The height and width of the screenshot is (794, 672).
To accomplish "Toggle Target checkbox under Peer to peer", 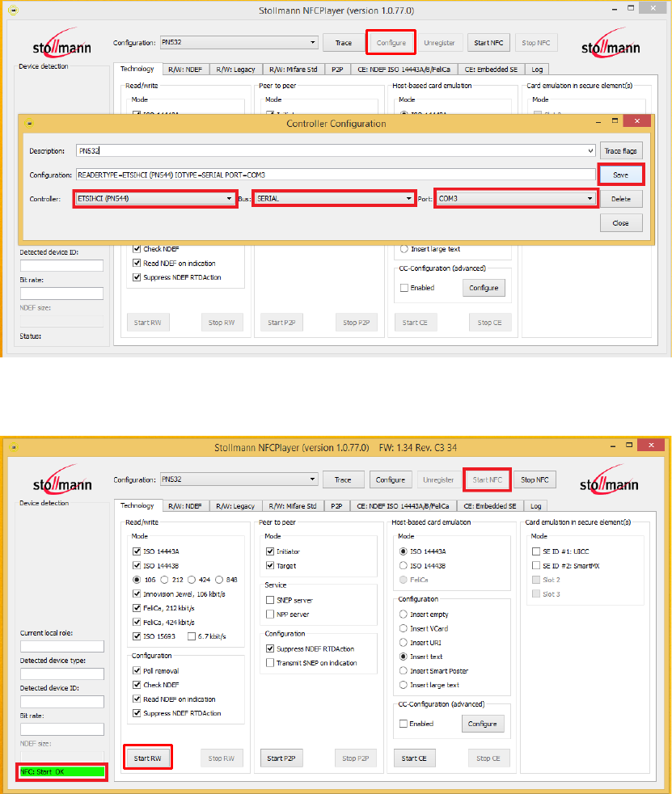I will [x=270, y=566].
